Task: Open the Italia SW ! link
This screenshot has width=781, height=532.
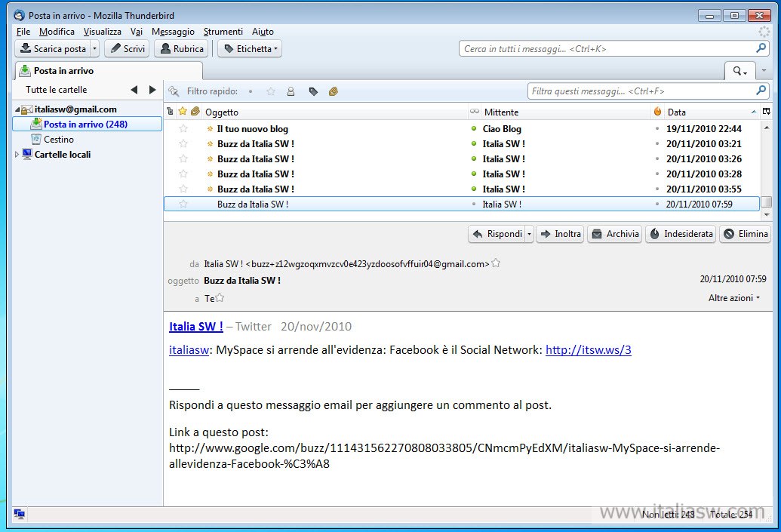Action: click(x=195, y=327)
